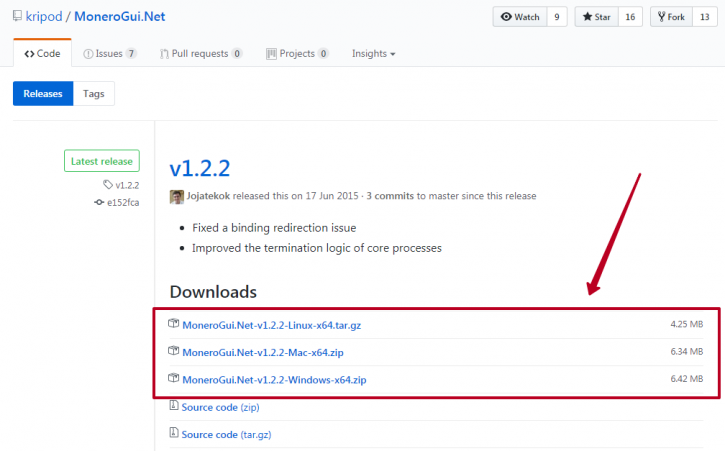Screen dimensions: 725x451
Task: Click the Code tab angle-brackets icon
Action: tap(29, 54)
